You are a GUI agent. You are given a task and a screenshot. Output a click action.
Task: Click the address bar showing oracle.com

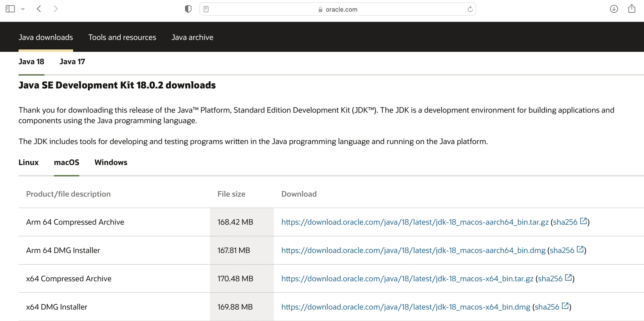341,9
